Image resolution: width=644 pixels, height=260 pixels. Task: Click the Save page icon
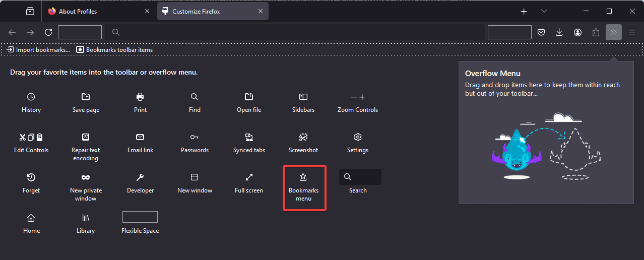click(86, 97)
